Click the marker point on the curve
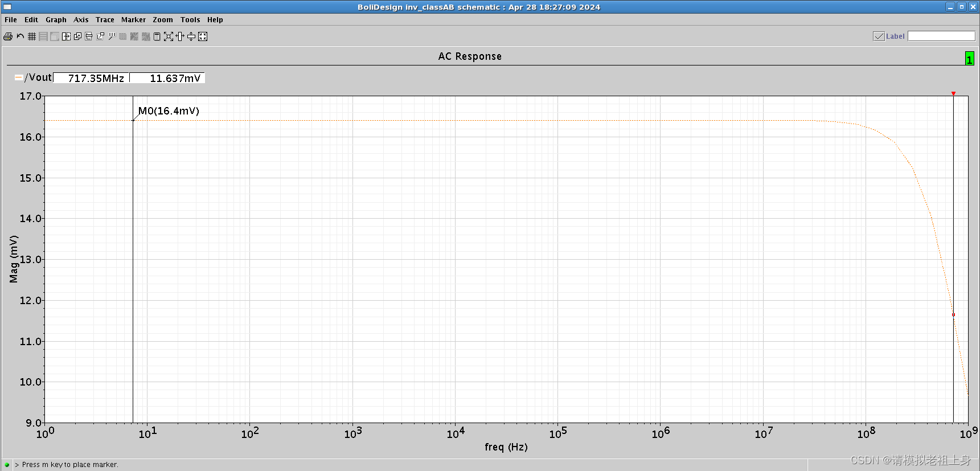 [x=953, y=314]
